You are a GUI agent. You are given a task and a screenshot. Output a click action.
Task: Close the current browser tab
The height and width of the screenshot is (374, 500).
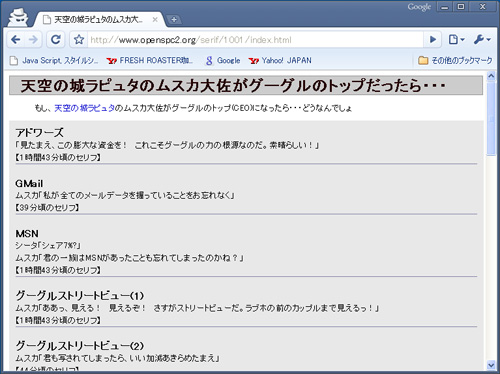point(155,20)
